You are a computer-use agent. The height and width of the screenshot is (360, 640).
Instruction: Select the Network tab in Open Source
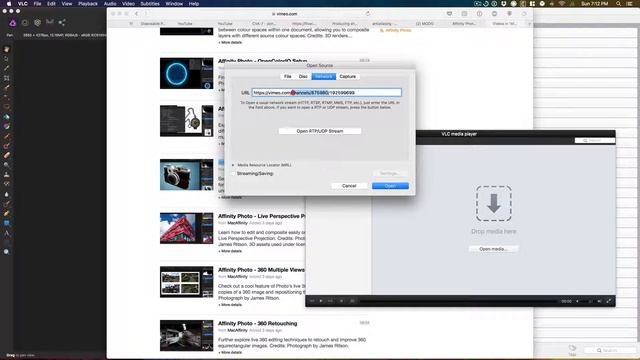click(x=324, y=76)
